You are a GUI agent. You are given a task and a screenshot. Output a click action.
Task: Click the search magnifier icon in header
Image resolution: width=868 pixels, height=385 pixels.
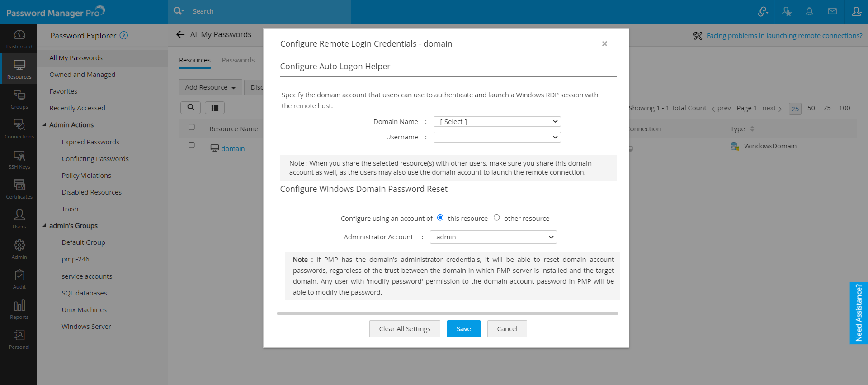[179, 11]
